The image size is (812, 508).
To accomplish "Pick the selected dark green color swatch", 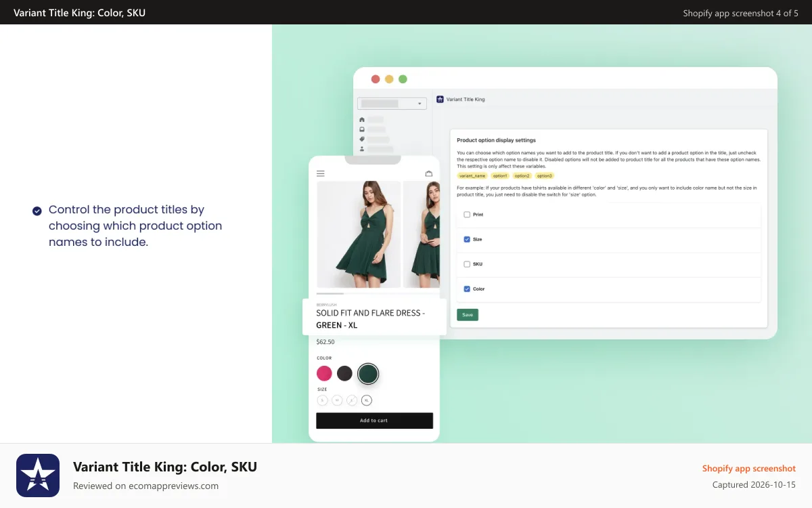I will 368,373.
